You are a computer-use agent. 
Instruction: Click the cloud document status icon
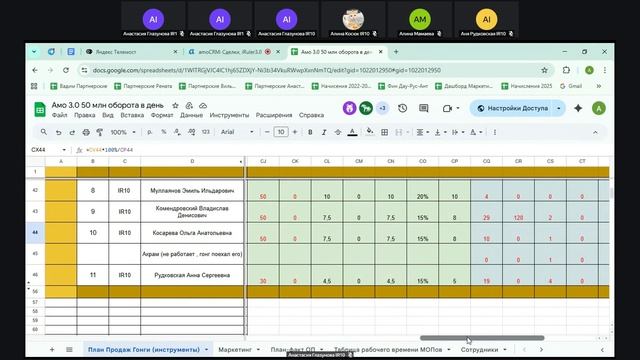pyautogui.click(x=203, y=105)
